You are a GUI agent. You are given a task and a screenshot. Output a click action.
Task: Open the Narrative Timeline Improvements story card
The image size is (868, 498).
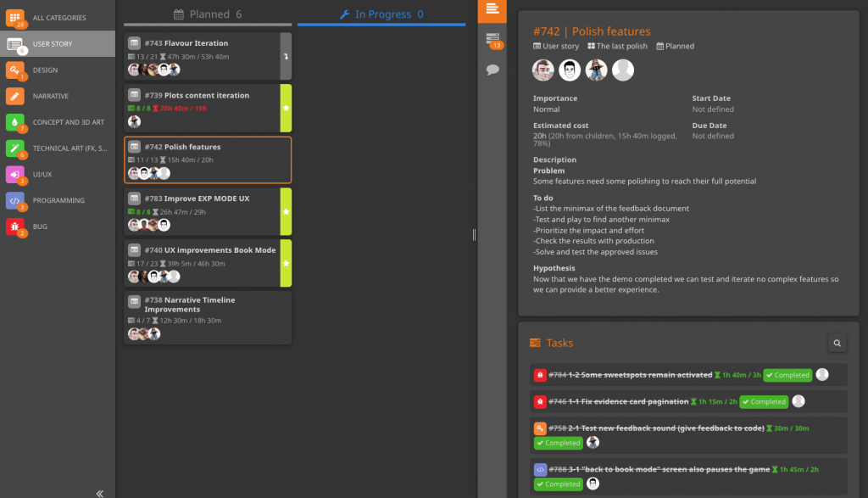207,317
